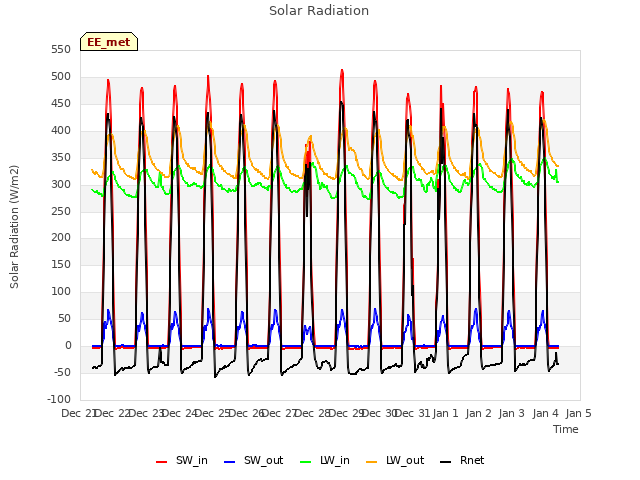Toggle the LW_in legend entry
This screenshot has height=480, width=640.
coord(325,460)
